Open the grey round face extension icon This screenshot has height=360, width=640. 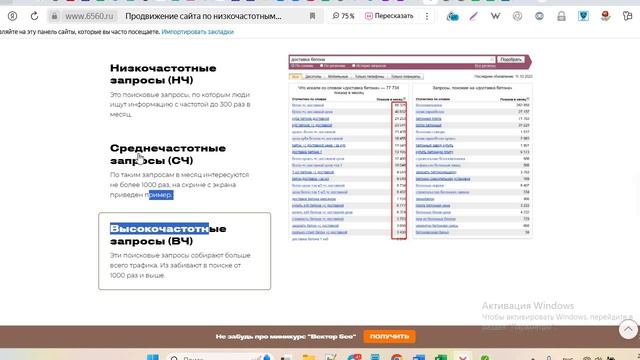539,16
